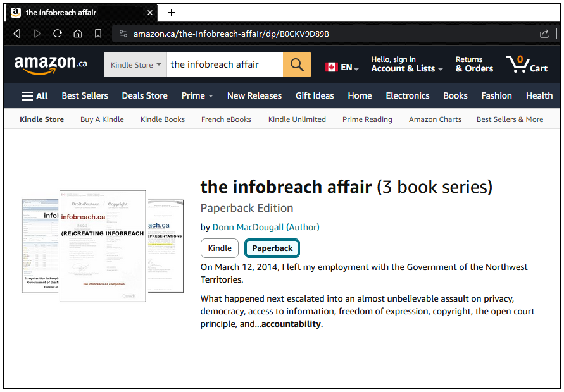The image size is (564, 392).
Task: Click the 'Paperback Edition' subtitle text
Action: coord(247,208)
